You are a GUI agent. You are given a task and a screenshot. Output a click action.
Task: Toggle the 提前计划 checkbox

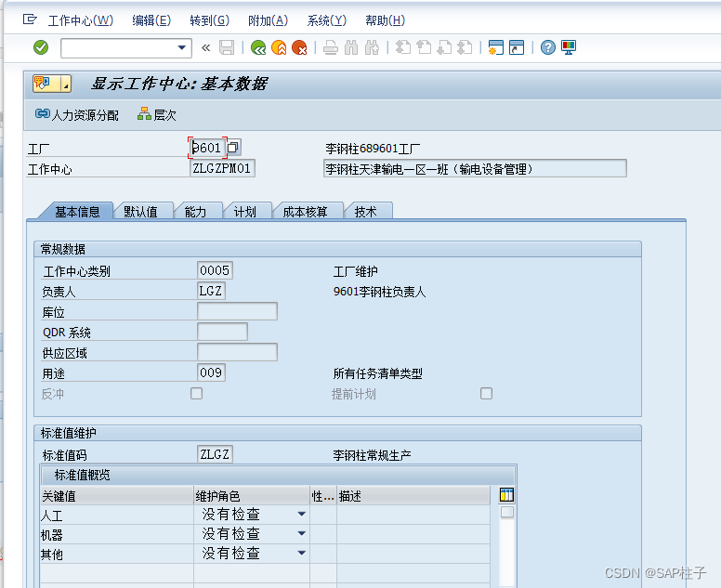(486, 394)
